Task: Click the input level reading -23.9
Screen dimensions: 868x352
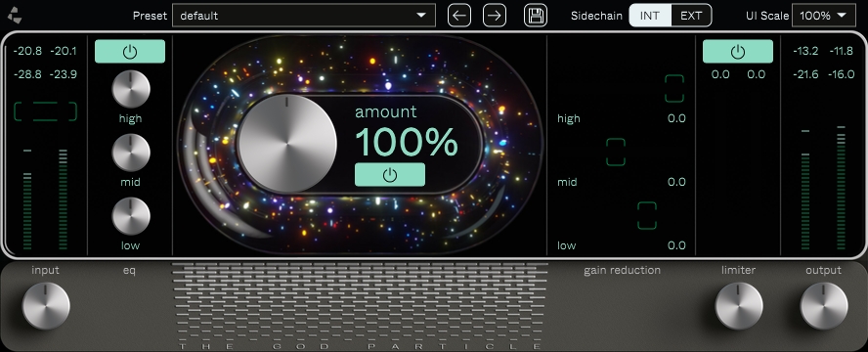Action: click(64, 74)
